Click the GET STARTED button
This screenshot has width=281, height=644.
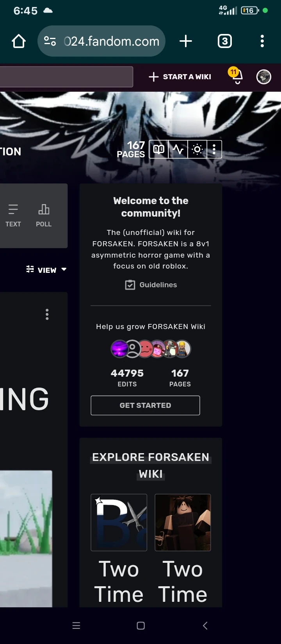(x=145, y=405)
